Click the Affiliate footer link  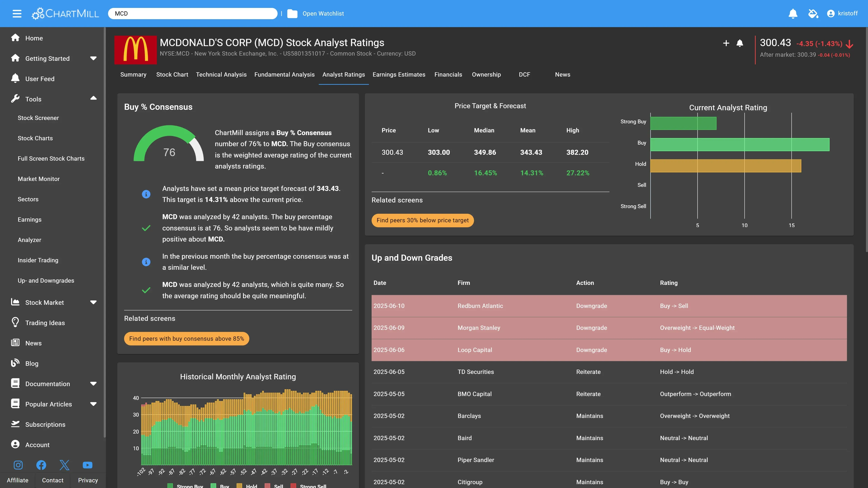click(18, 480)
